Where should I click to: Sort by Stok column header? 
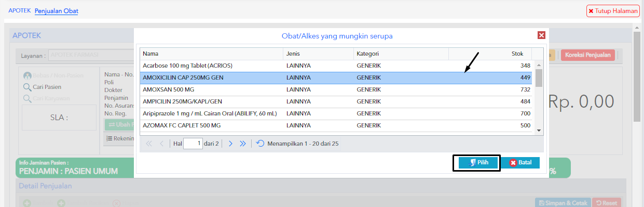[490, 54]
